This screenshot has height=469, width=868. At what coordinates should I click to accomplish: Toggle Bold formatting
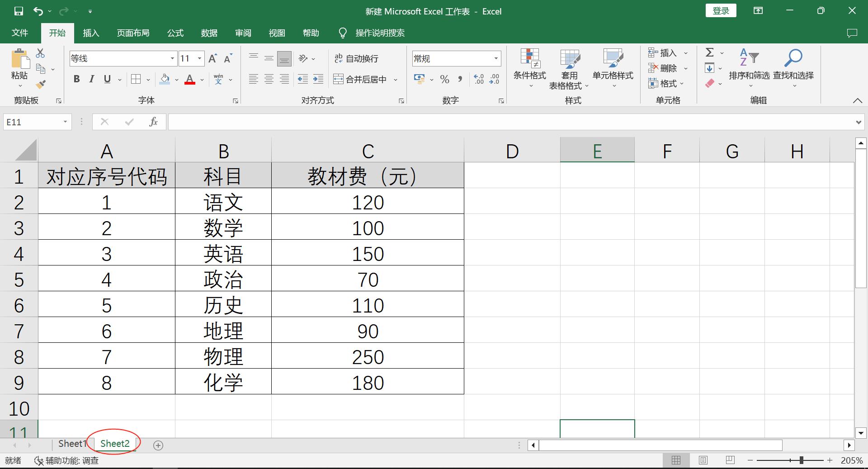pos(76,79)
